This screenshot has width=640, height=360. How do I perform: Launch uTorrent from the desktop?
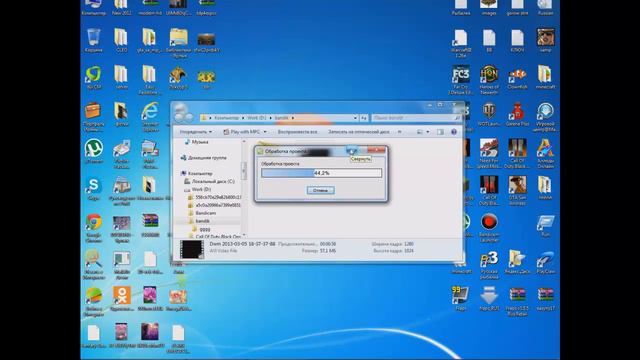coord(93,151)
